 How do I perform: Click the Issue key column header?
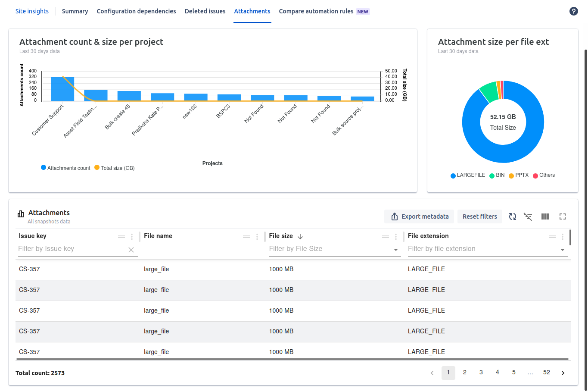click(33, 236)
